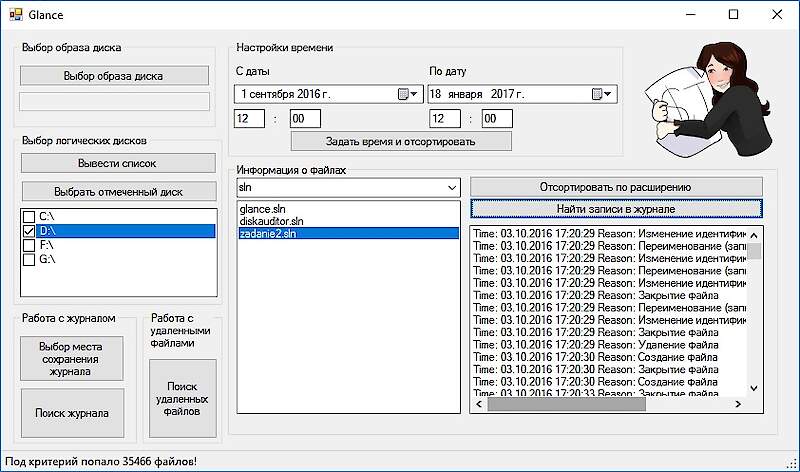Viewport: 800px width, 472px height.
Task: Expand the sln extension dropdown
Action: [x=452, y=188]
